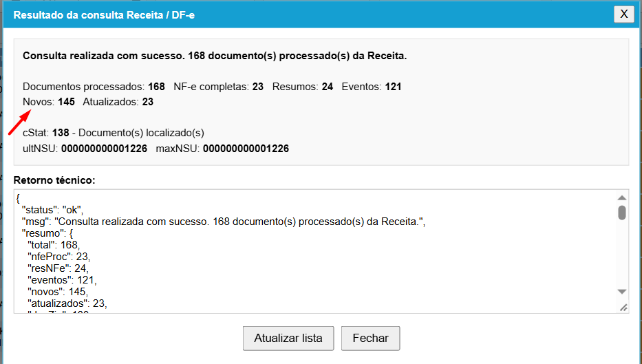
Task: Click the dialog title "Resultado da consulta Receita / DF-e"
Action: tap(104, 15)
